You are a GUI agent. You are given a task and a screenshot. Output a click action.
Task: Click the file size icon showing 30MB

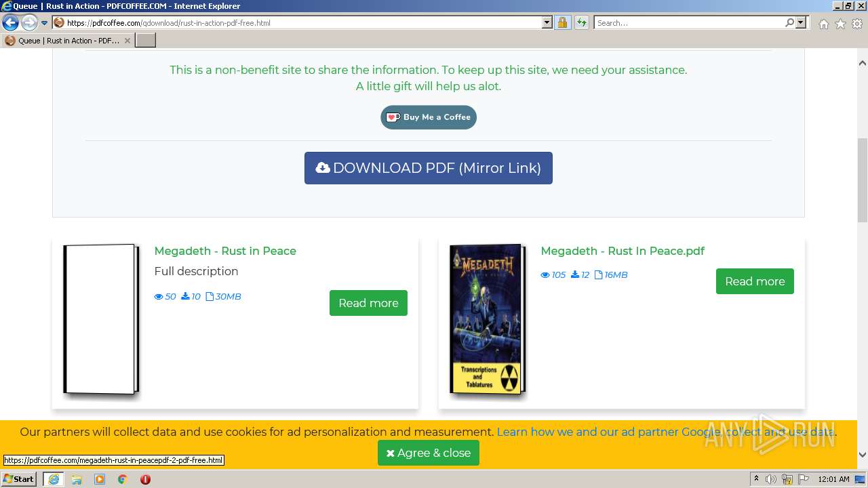click(210, 296)
